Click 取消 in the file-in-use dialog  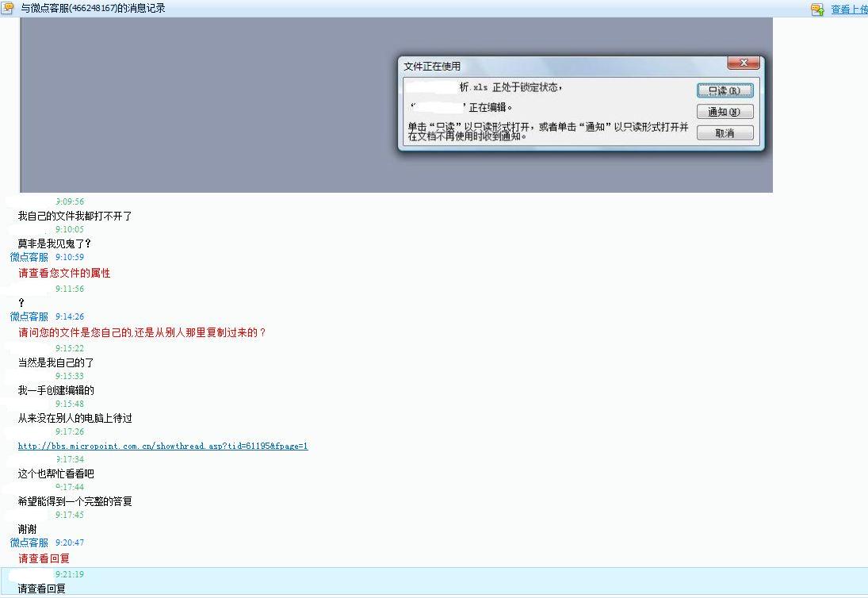point(725,133)
